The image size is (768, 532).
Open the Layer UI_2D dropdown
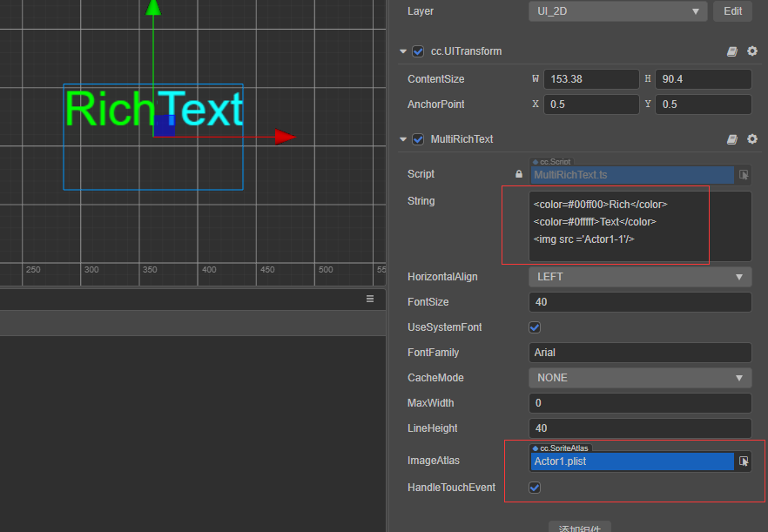click(x=617, y=11)
